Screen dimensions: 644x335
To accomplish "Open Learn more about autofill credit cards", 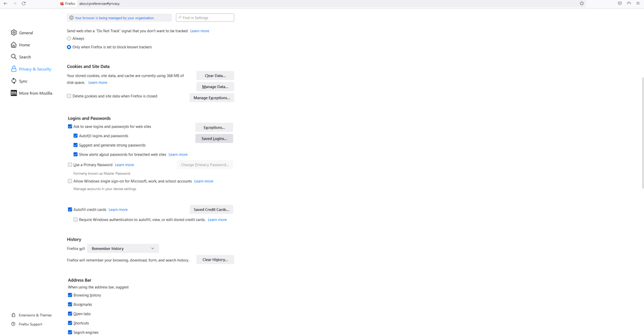I will point(118,210).
